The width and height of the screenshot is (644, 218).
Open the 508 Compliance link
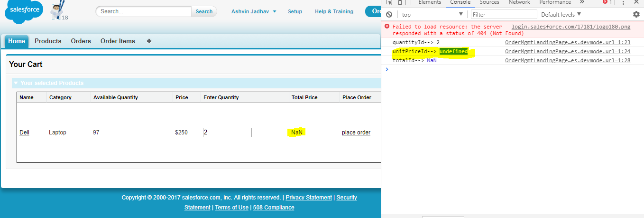[274, 208]
